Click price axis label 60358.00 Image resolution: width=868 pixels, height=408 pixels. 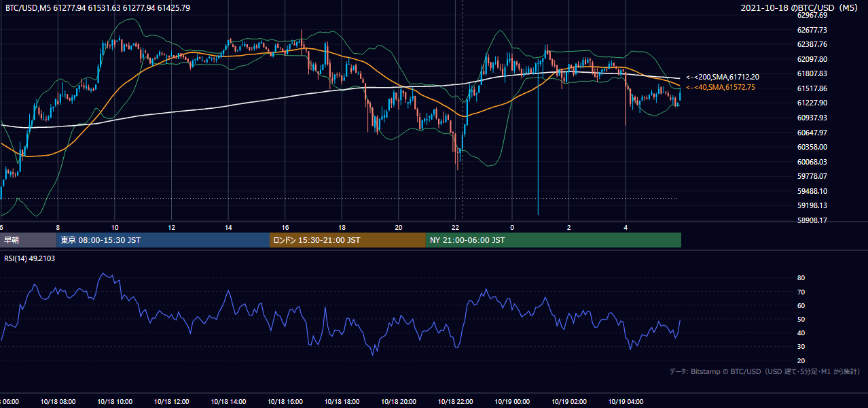point(812,147)
